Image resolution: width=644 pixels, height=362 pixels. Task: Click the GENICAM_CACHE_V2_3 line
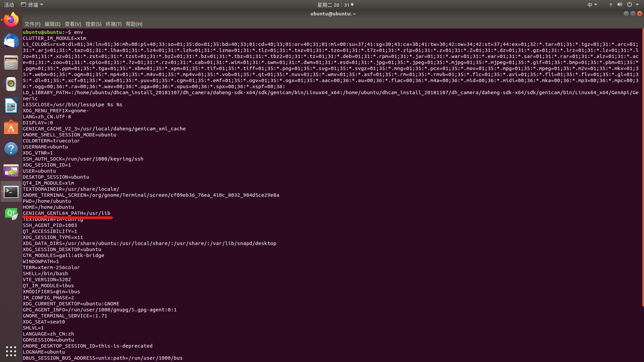tap(104, 129)
